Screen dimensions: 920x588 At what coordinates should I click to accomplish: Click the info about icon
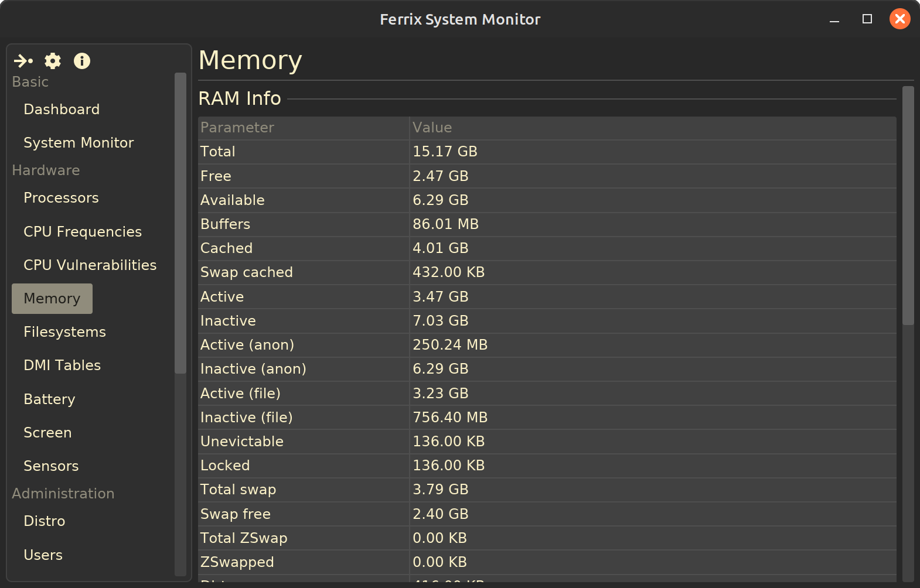point(82,61)
